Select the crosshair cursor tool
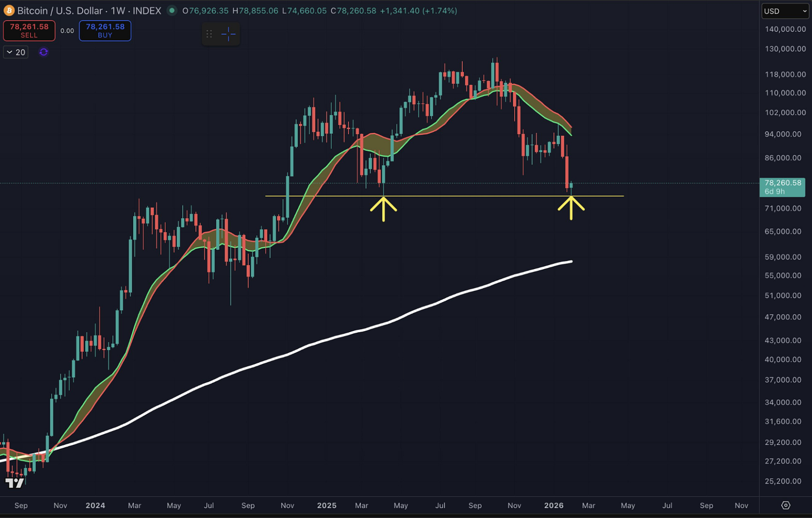Viewport: 812px width, 518px height. pyautogui.click(x=229, y=34)
